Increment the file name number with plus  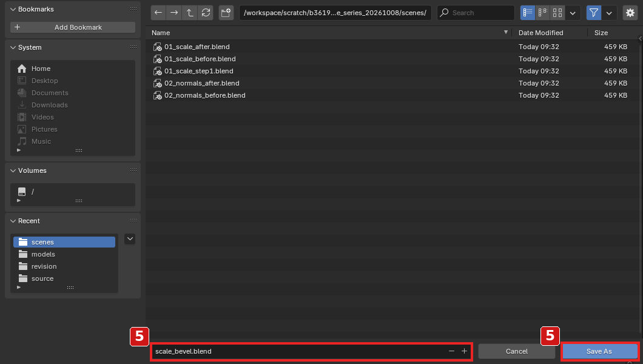(x=464, y=351)
